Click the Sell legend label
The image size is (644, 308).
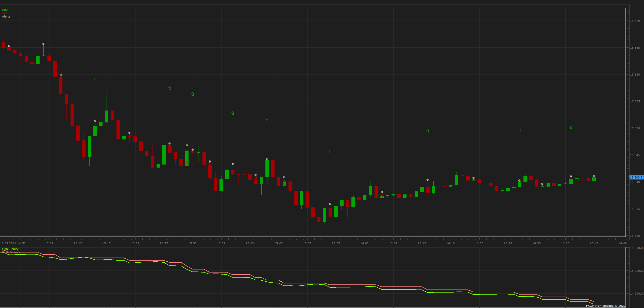5,13
